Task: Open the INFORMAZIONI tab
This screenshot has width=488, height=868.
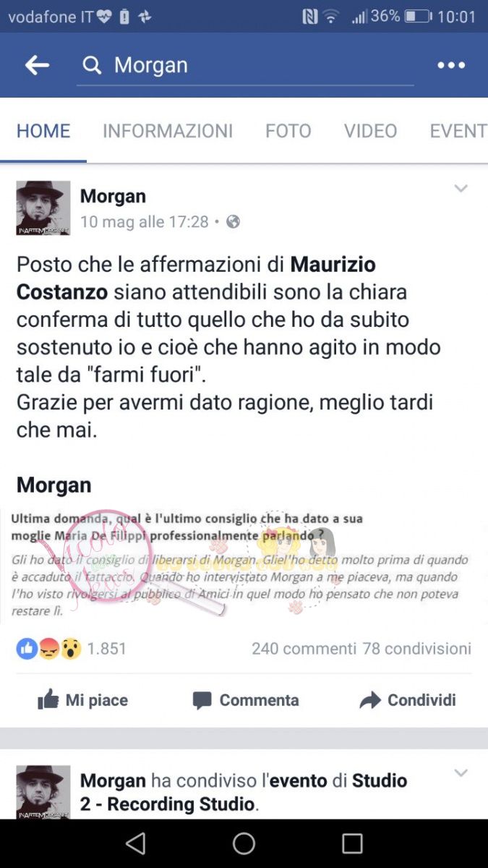Action: [x=168, y=131]
